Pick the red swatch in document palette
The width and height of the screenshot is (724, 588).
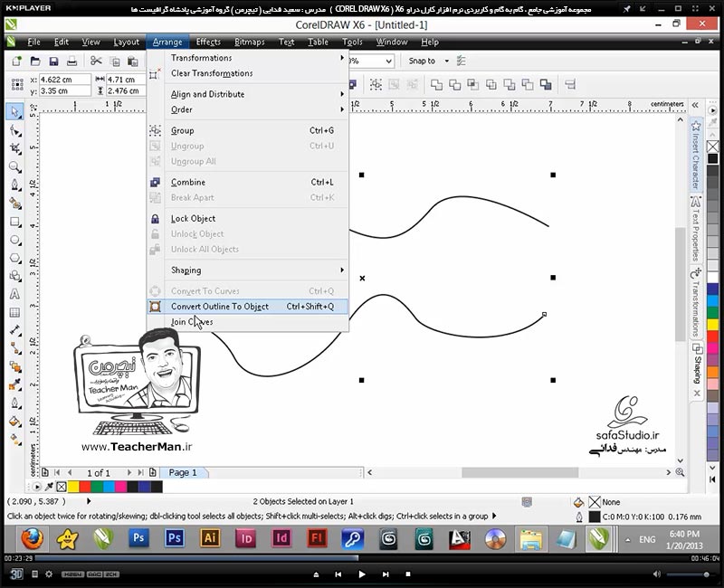tap(85, 487)
